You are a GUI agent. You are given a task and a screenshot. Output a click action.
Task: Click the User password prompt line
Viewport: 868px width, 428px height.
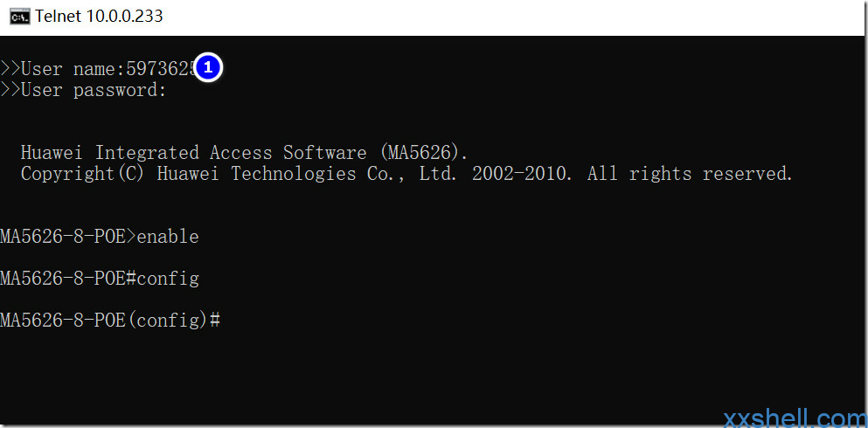(83, 90)
